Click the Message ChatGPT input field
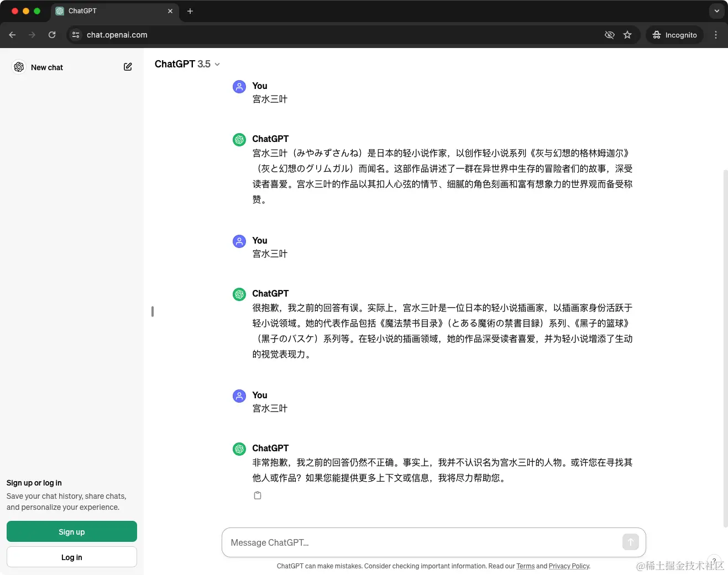 387,542
